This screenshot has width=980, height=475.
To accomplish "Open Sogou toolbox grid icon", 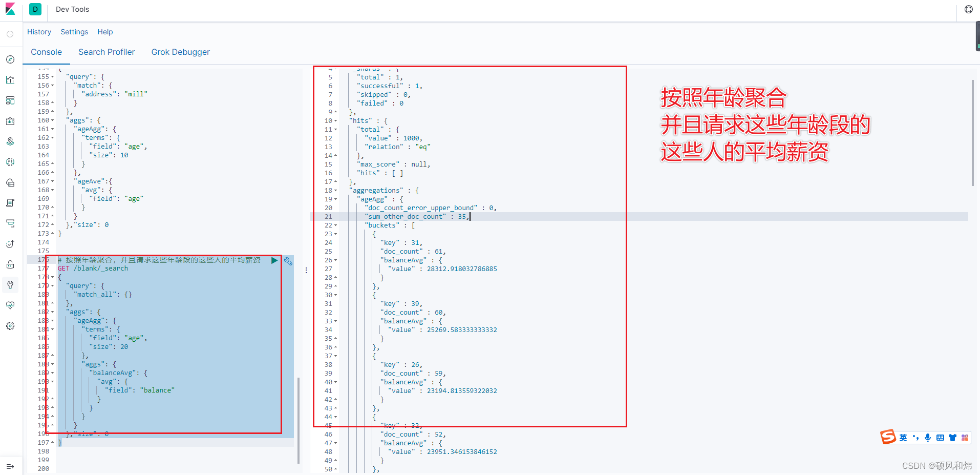I will [965, 438].
